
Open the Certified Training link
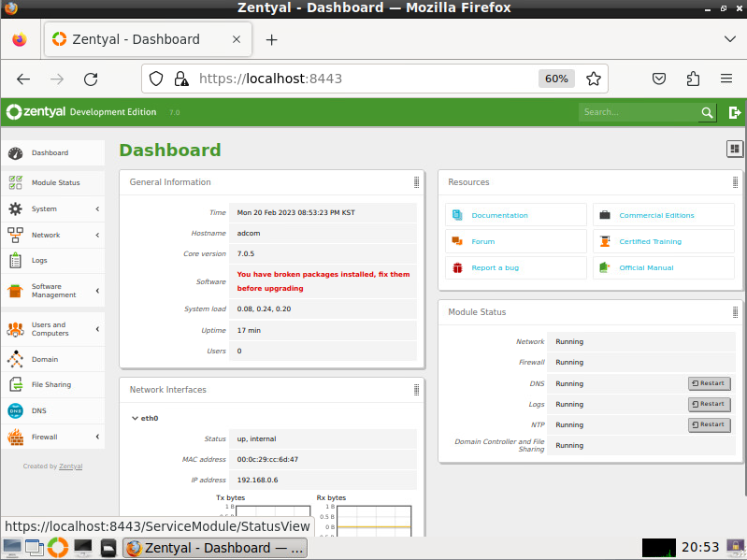[x=651, y=241]
